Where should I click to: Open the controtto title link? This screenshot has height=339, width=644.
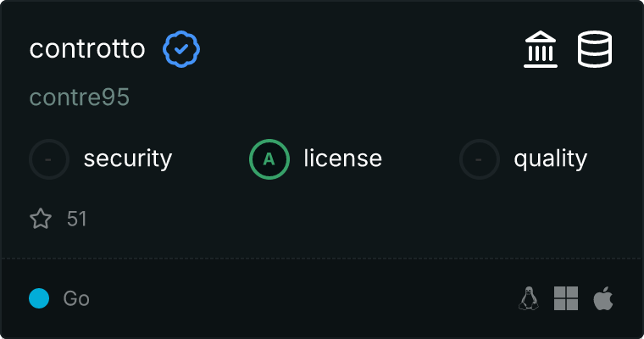87,49
